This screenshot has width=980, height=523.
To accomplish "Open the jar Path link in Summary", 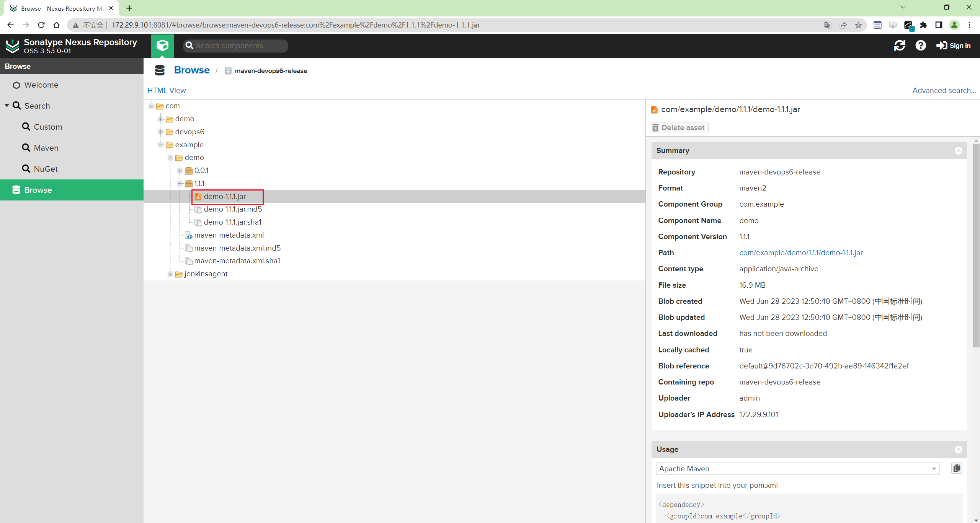I will (801, 253).
